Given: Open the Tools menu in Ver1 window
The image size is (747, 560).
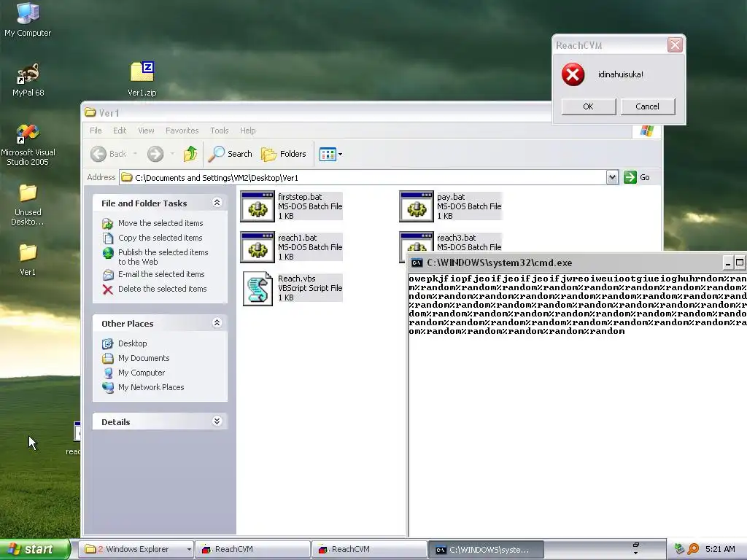Looking at the screenshot, I should coord(219,131).
